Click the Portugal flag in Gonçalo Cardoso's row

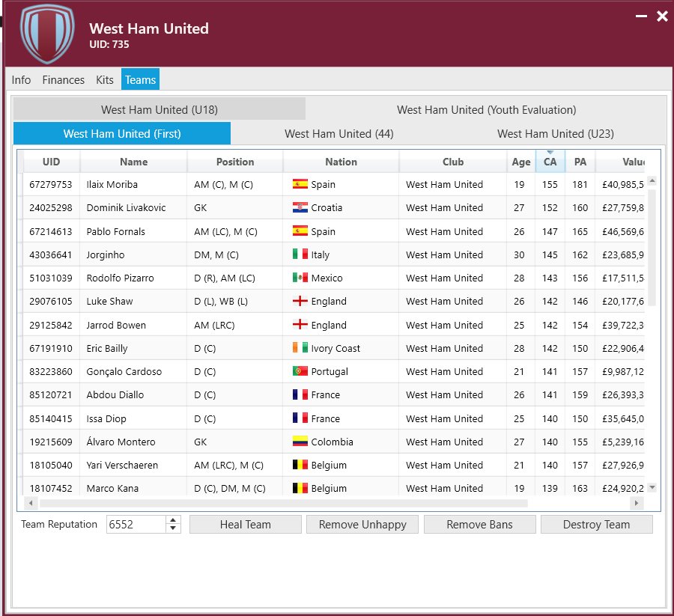click(300, 371)
